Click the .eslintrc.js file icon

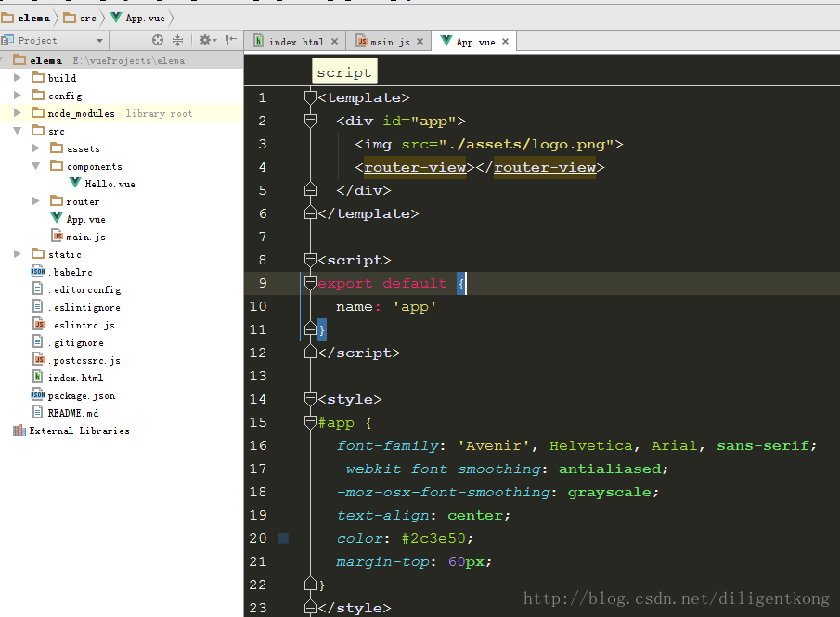(x=38, y=325)
